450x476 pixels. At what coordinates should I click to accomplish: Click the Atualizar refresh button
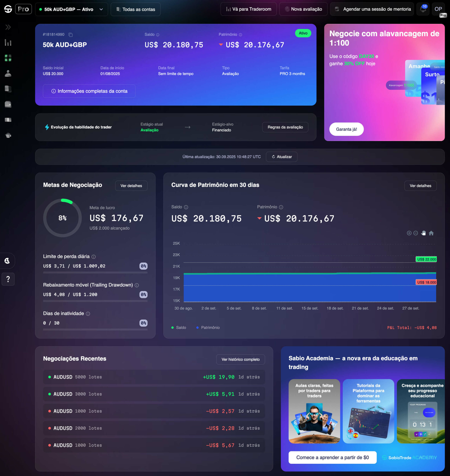(x=281, y=157)
